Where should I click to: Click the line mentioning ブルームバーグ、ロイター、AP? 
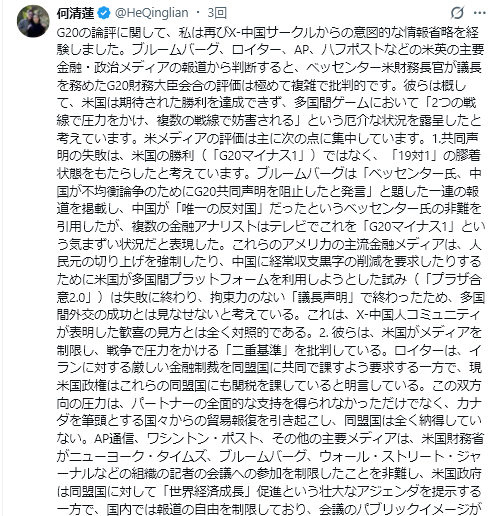point(270,50)
